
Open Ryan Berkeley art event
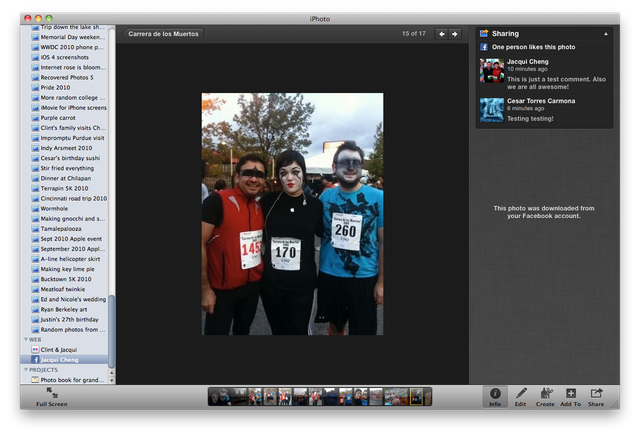pos(64,309)
